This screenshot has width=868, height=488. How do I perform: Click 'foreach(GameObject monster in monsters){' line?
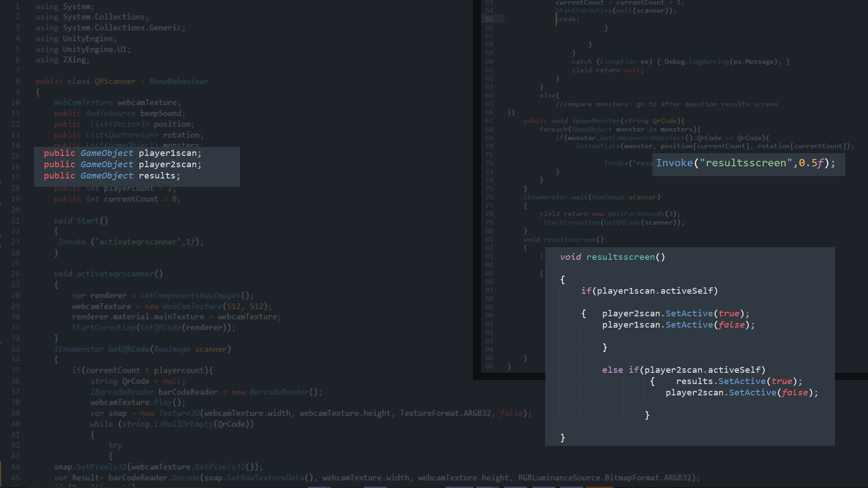pyautogui.click(x=620, y=129)
